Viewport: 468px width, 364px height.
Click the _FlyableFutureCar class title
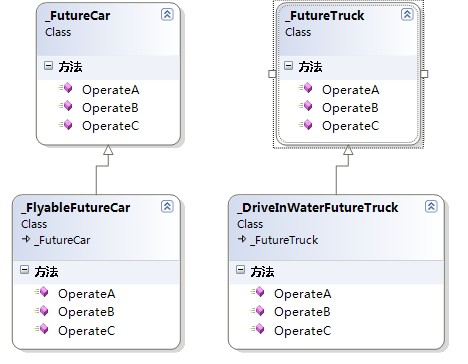76,208
